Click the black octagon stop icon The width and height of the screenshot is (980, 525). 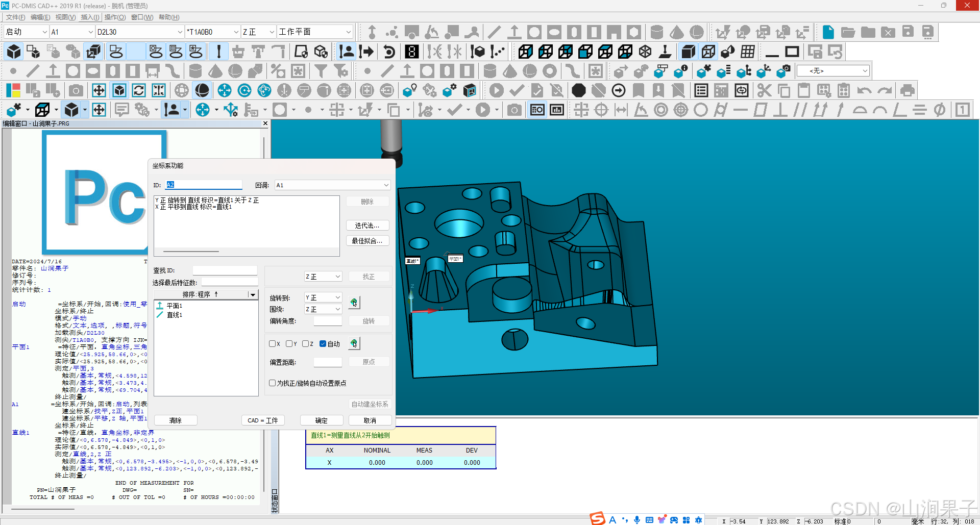click(x=578, y=91)
